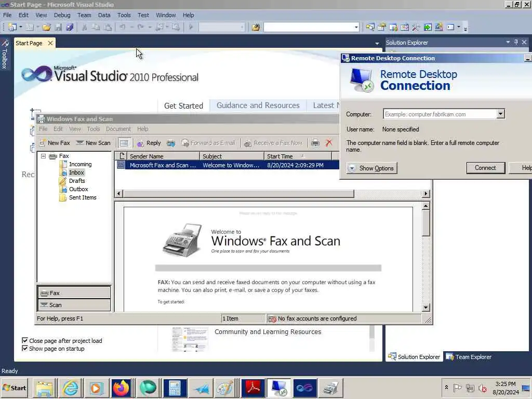
Task: Open Fax and Scan Document menu
Action: 118,129
